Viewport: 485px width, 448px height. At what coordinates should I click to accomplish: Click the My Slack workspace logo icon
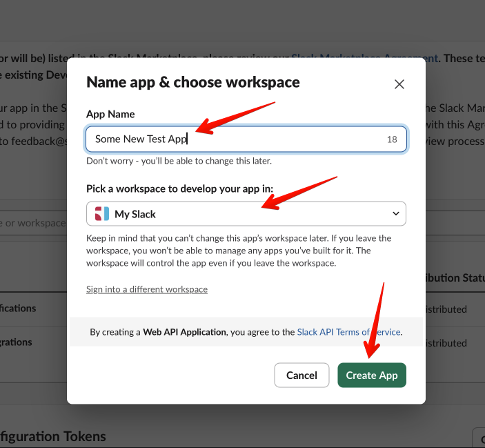[101, 214]
